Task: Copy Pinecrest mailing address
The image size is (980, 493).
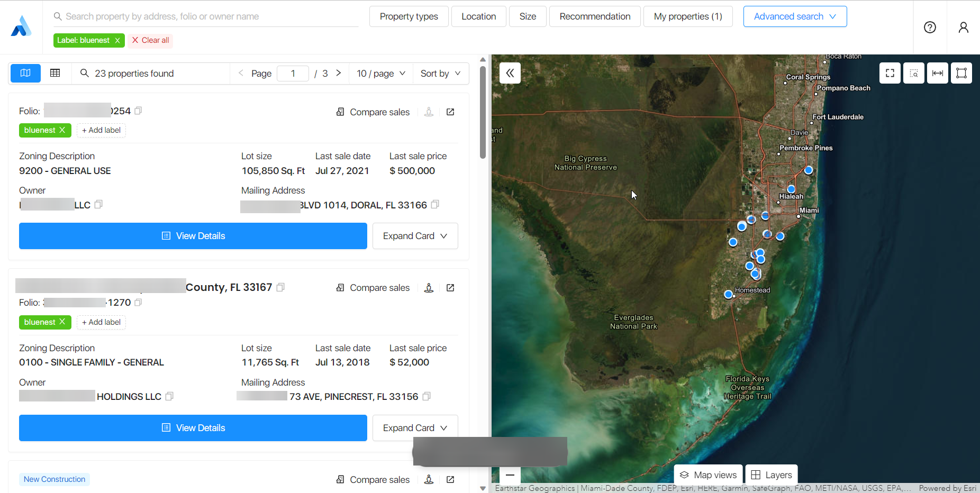Action: pyautogui.click(x=427, y=396)
